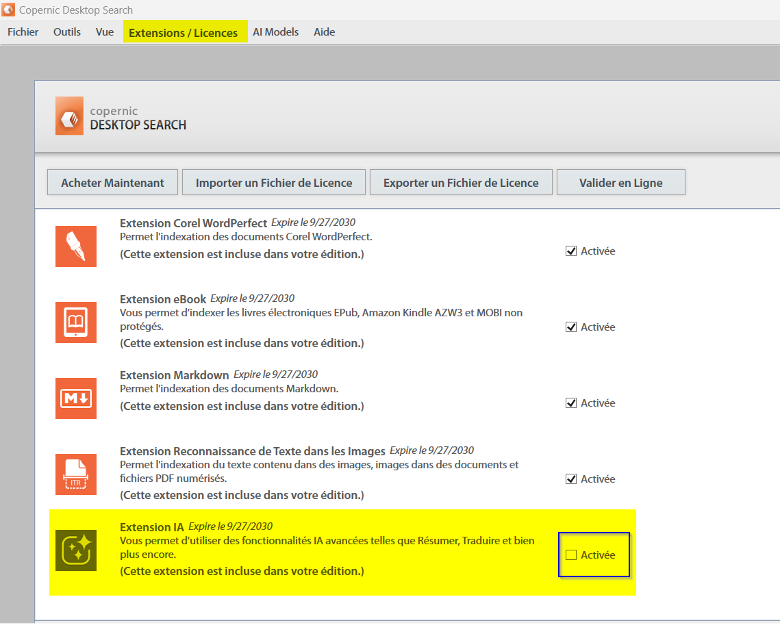
Task: Click the text recognition ITR icon
Action: pos(76,474)
